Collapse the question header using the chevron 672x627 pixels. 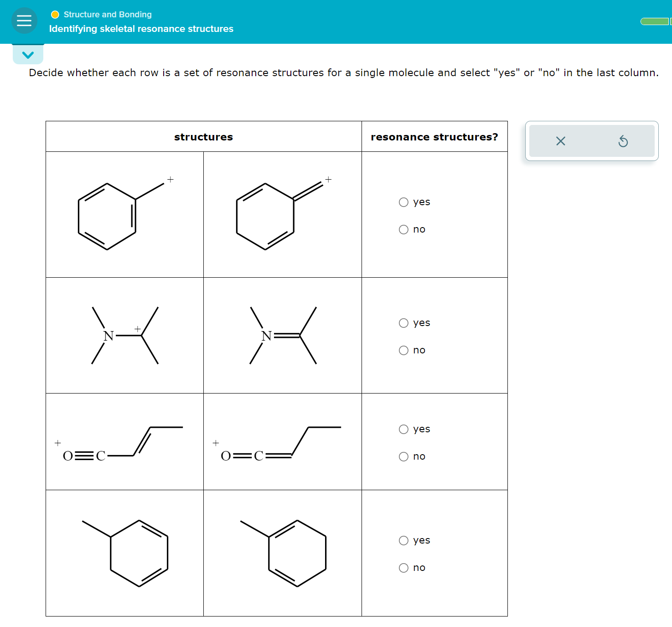click(x=28, y=54)
